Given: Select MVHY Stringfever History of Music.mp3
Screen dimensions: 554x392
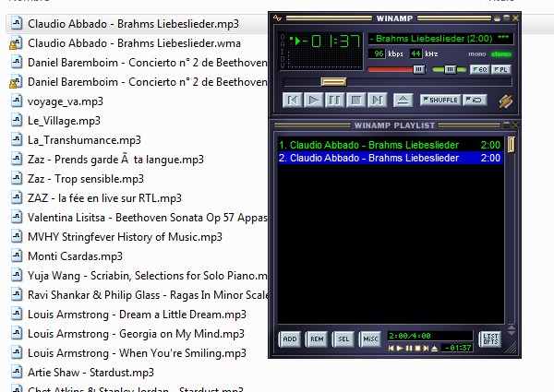Looking at the screenshot, I should (125, 237).
